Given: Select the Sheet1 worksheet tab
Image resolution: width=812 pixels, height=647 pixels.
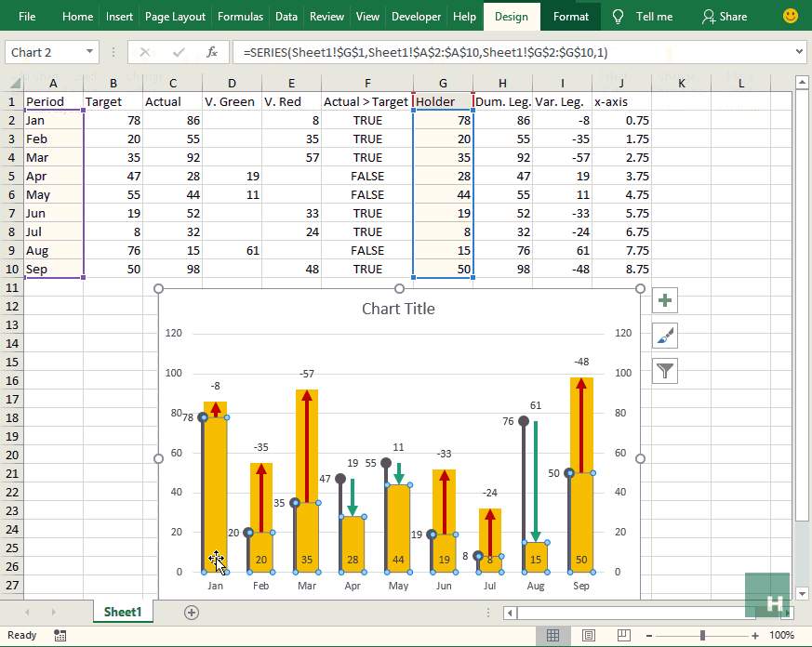Looking at the screenshot, I should (x=123, y=612).
